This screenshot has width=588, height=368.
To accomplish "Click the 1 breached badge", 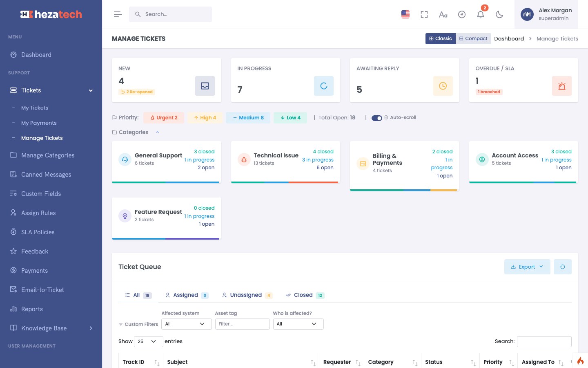I will [x=489, y=92].
